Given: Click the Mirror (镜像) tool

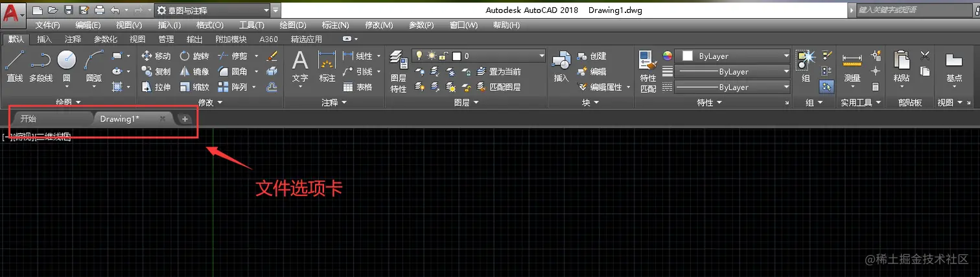Looking at the screenshot, I should [x=193, y=72].
